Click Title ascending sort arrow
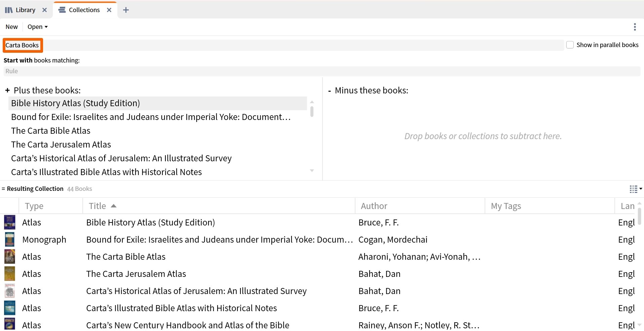The width and height of the screenshot is (644, 331). pyautogui.click(x=114, y=206)
